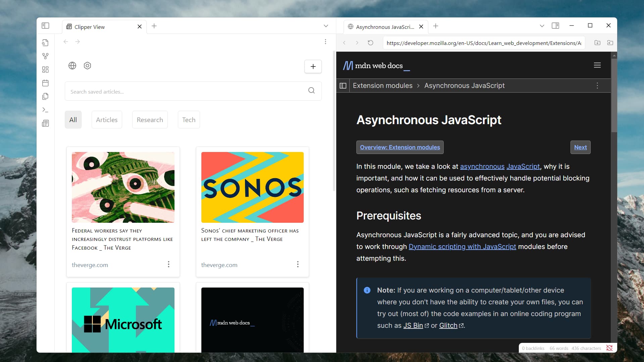Open Clipper settings hexagon icon

click(x=87, y=65)
